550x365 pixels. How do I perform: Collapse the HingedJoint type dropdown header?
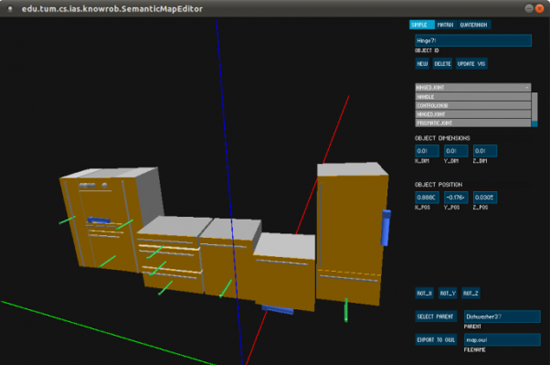473,87
